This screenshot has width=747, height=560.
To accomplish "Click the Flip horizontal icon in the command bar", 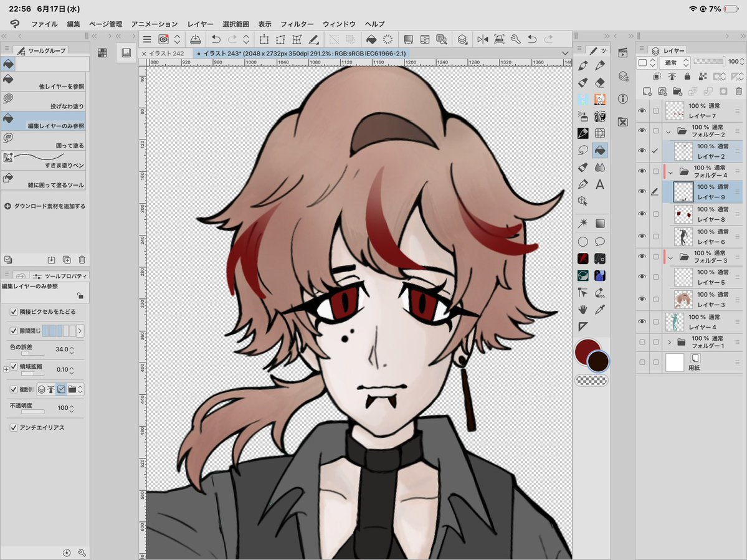I will [483, 39].
